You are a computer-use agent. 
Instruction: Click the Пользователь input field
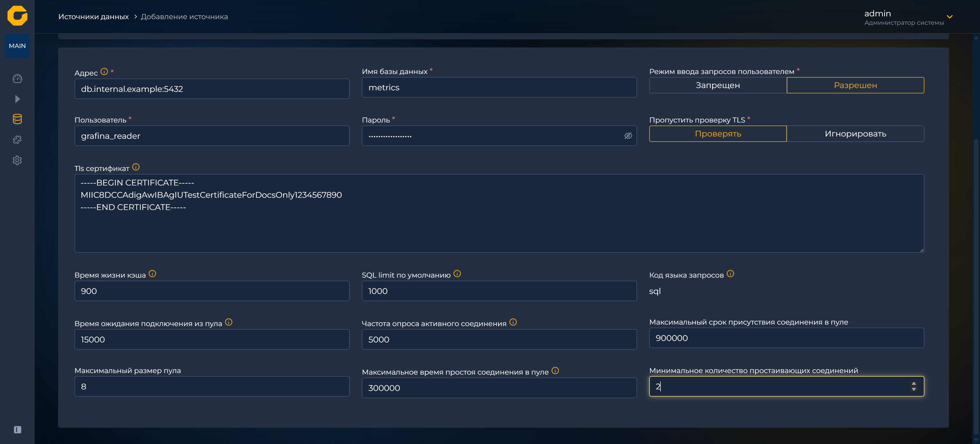[212, 136]
